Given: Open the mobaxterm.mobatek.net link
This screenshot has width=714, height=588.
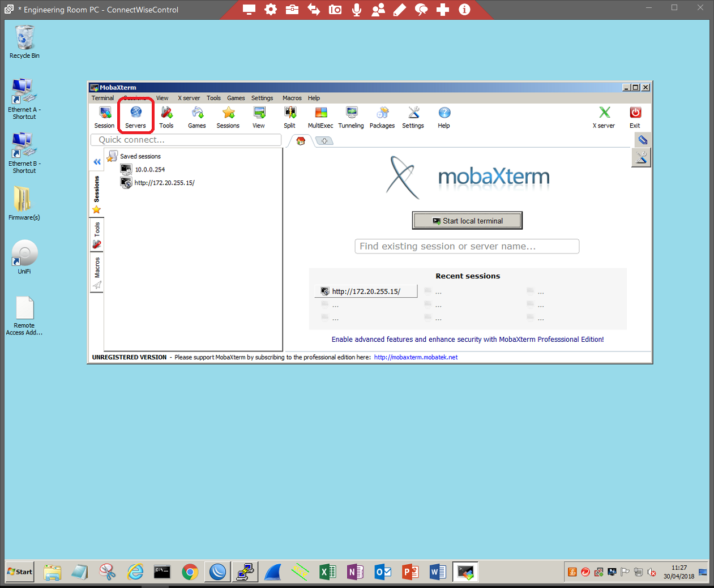Looking at the screenshot, I should [416, 357].
